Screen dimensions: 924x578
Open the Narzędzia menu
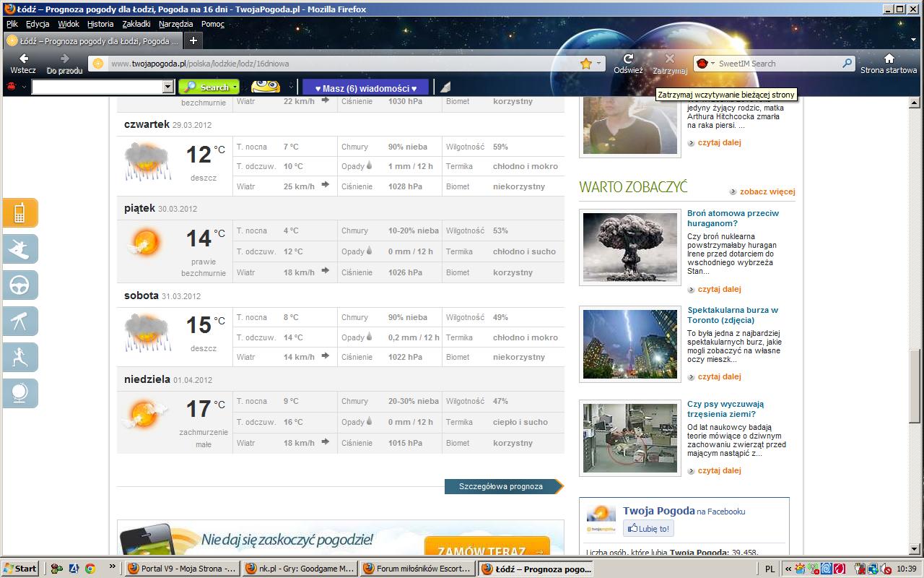point(176,24)
